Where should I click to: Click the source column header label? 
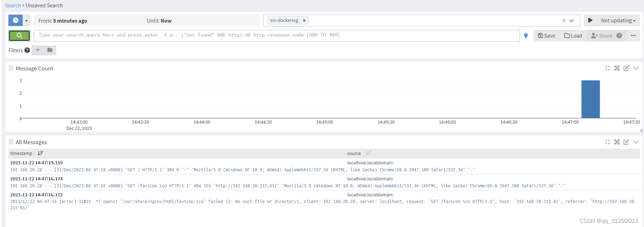(x=354, y=153)
